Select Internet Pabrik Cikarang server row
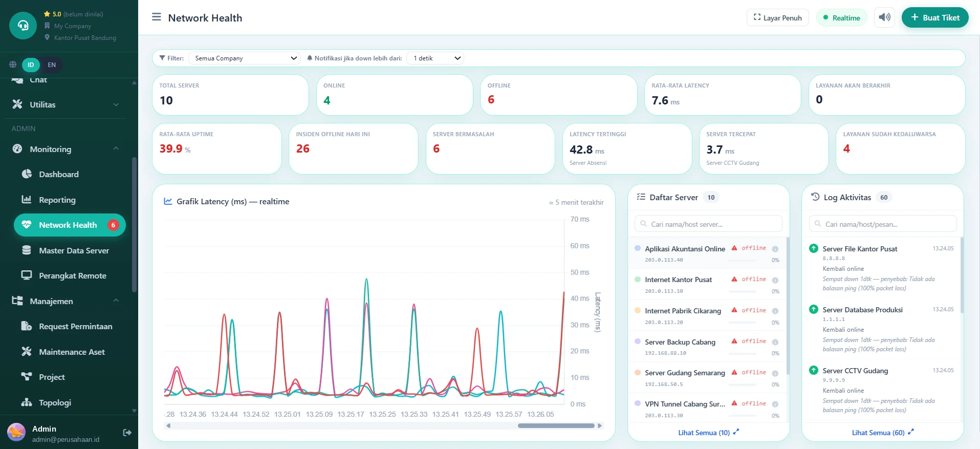This screenshot has height=449, width=980. 707,316
